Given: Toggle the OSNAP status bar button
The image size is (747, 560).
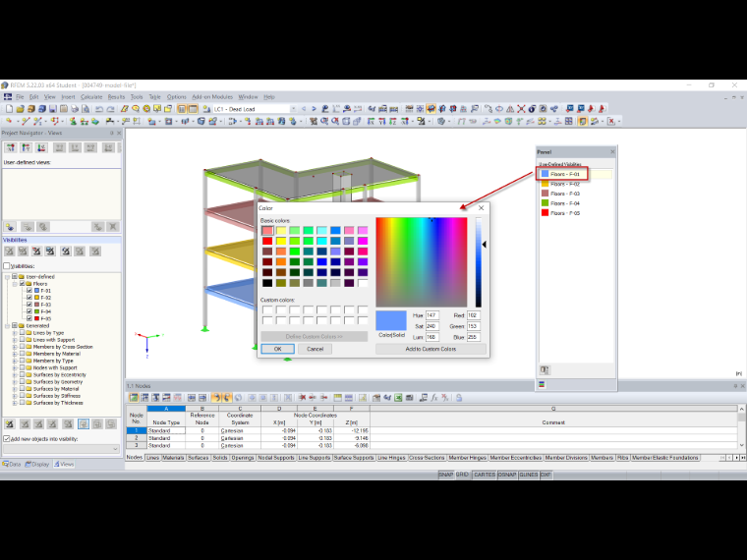Looking at the screenshot, I should (507, 475).
